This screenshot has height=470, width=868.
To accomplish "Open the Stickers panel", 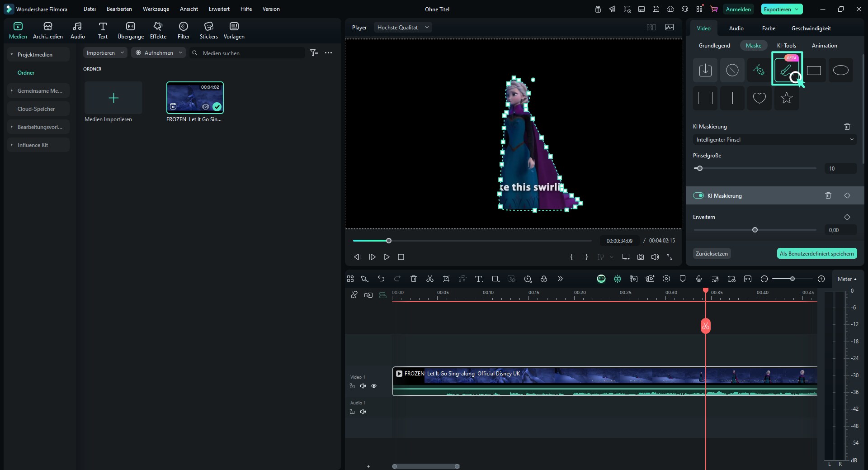I will [208, 30].
